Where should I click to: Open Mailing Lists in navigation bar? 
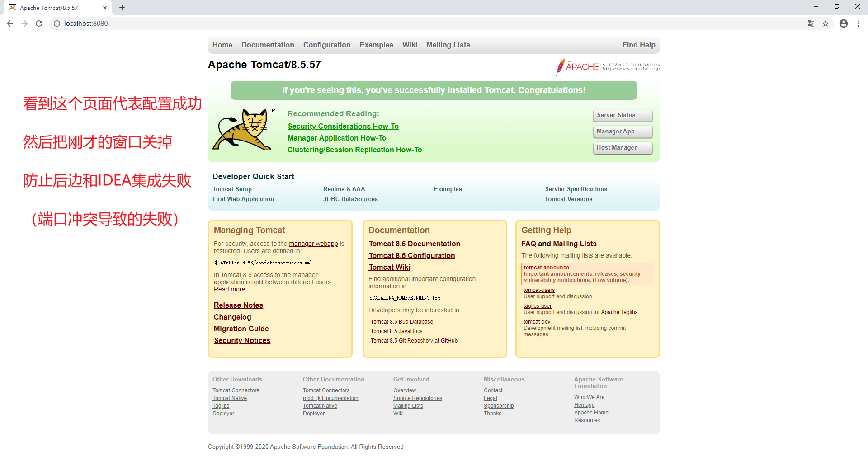tap(448, 45)
